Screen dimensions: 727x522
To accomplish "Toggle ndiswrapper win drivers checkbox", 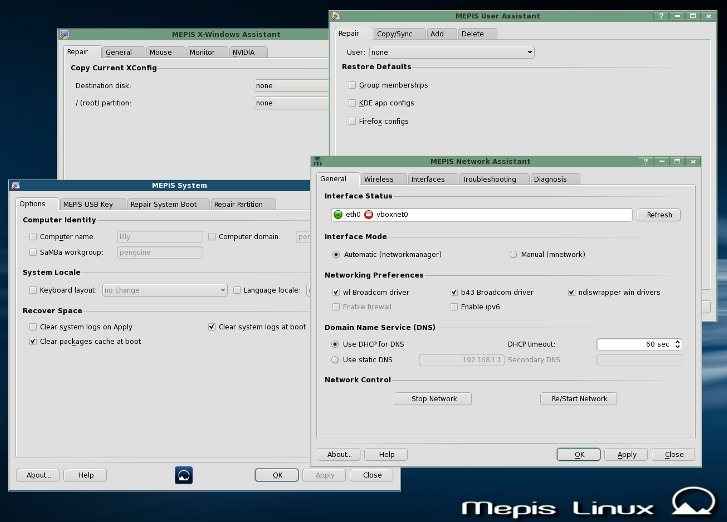I will [x=571, y=293].
